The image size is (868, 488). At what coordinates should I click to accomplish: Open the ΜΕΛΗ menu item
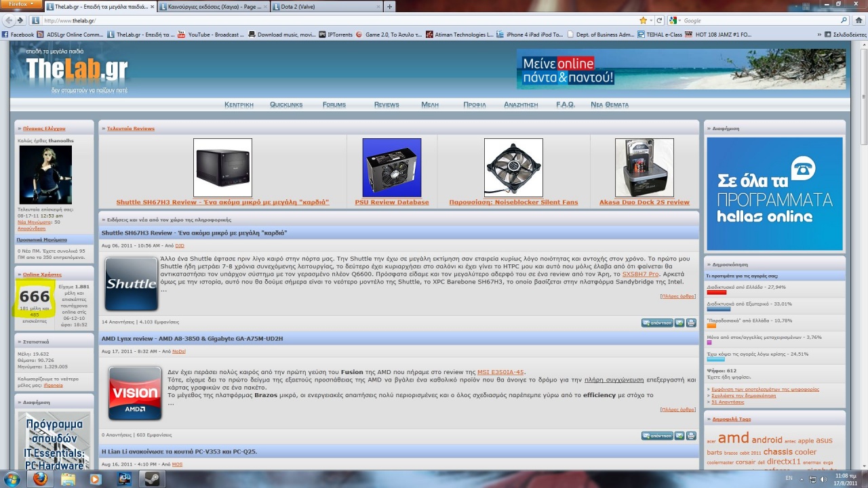pyautogui.click(x=430, y=104)
